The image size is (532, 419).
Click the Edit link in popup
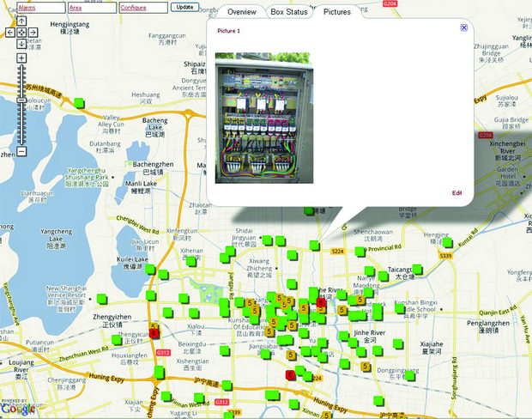coord(457,193)
